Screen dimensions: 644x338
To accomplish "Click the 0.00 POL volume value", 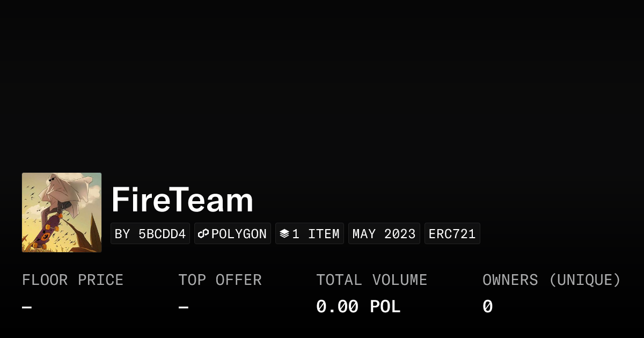I will pos(358,307).
